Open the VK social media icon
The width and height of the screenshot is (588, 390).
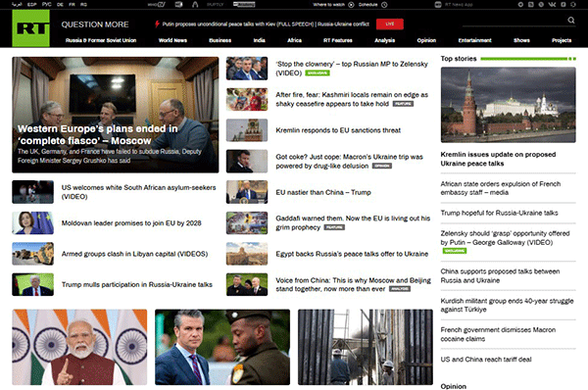(552, 5)
